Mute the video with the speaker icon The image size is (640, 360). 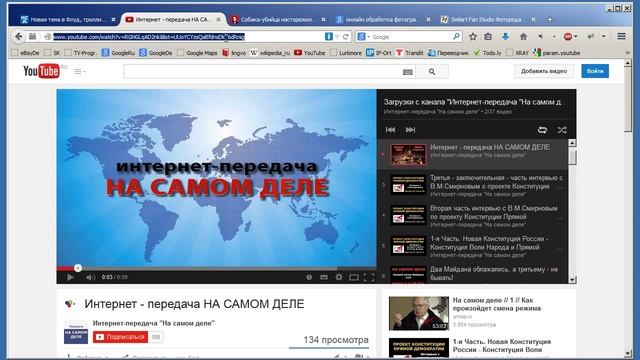90,277
